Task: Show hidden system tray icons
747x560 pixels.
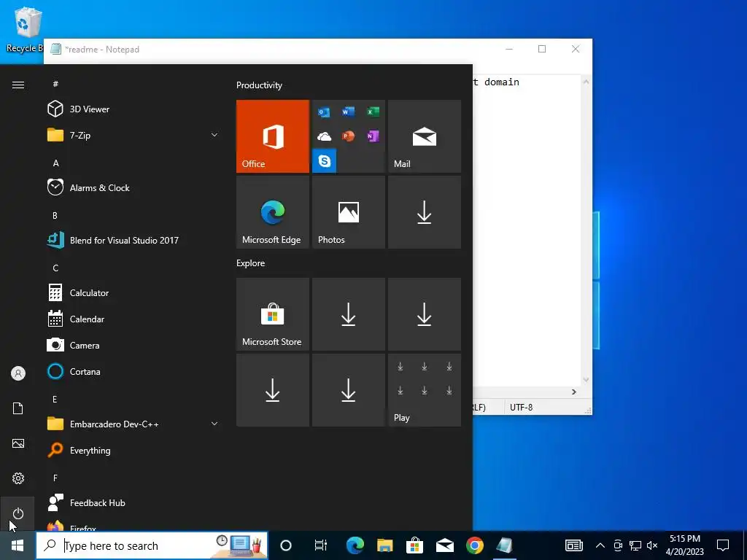Action: pyautogui.click(x=600, y=545)
